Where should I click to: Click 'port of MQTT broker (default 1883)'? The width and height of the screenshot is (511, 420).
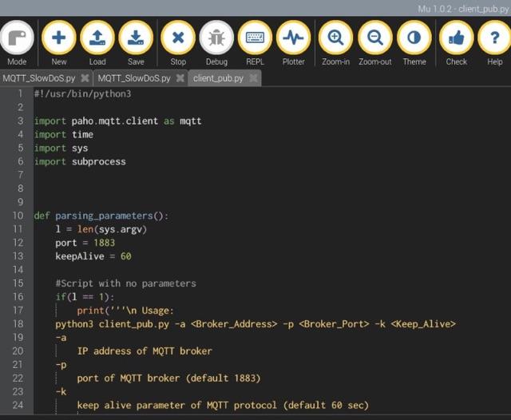[x=168, y=378]
